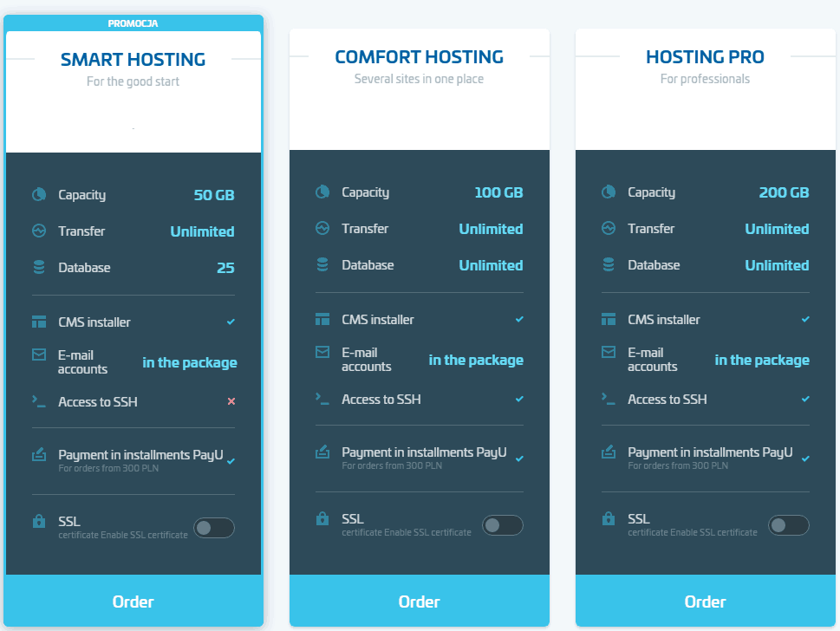This screenshot has width=840, height=631.
Task: Click the Capacity pie icon in Hosting Pro
Action: (608, 192)
